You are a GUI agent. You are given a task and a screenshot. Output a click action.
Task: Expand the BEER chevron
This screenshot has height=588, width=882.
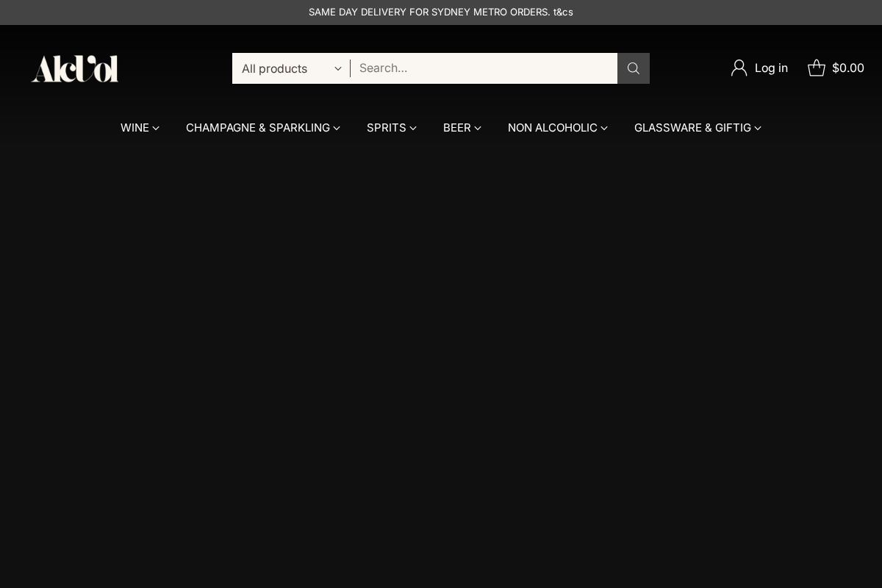point(478,128)
